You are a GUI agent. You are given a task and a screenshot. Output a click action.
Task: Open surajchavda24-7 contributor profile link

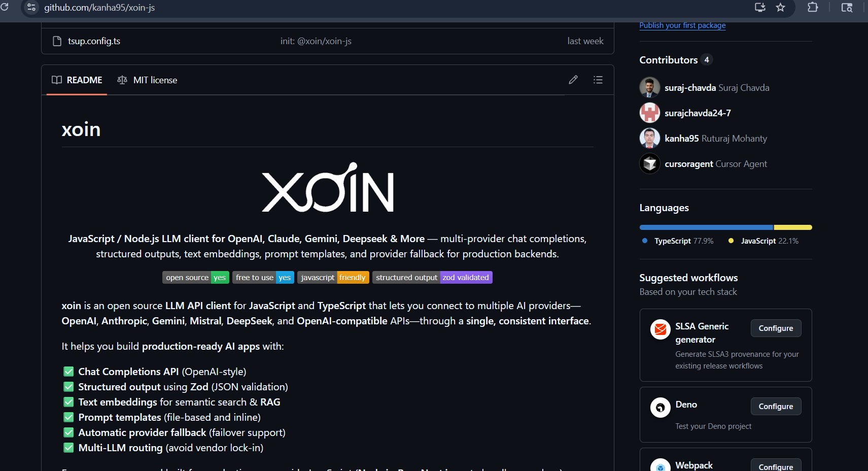(698, 113)
